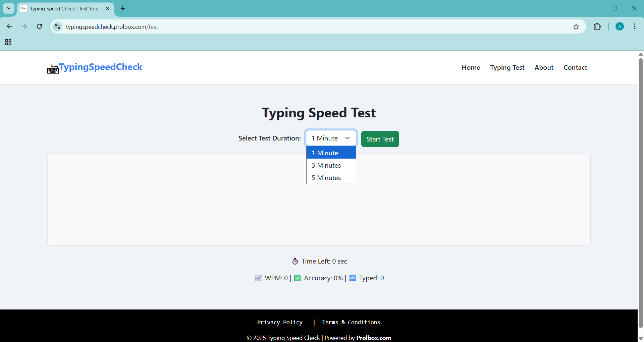Go back with the browser back arrow
Image resolution: width=644 pixels, height=342 pixels.
pos(9,27)
